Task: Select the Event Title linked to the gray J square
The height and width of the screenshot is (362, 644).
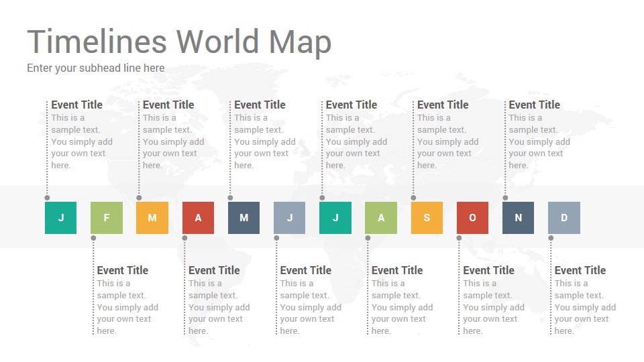Action: [306, 270]
